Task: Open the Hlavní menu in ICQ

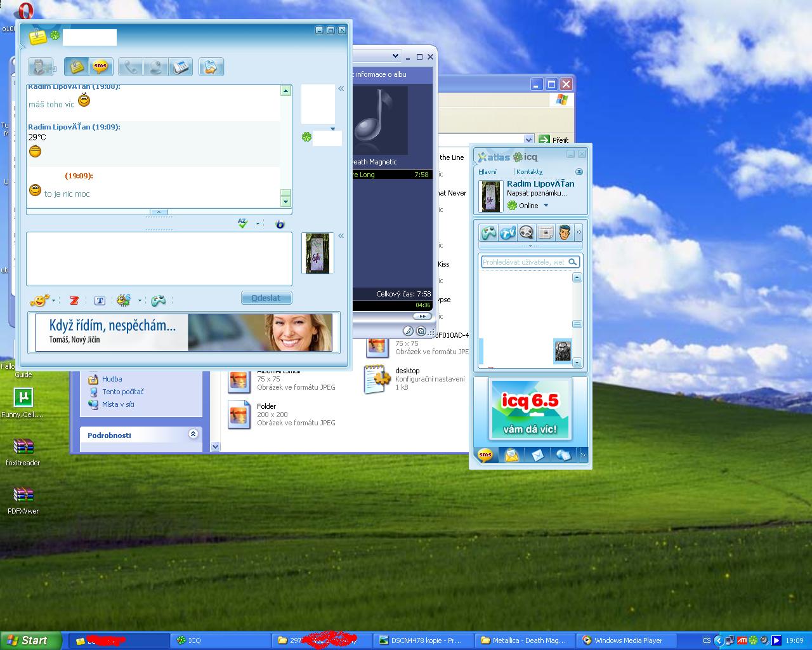Action: click(487, 172)
